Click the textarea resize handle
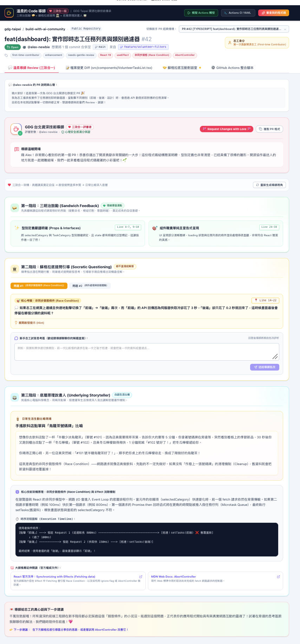Viewport: 300px width, 644px height. [x=275, y=356]
